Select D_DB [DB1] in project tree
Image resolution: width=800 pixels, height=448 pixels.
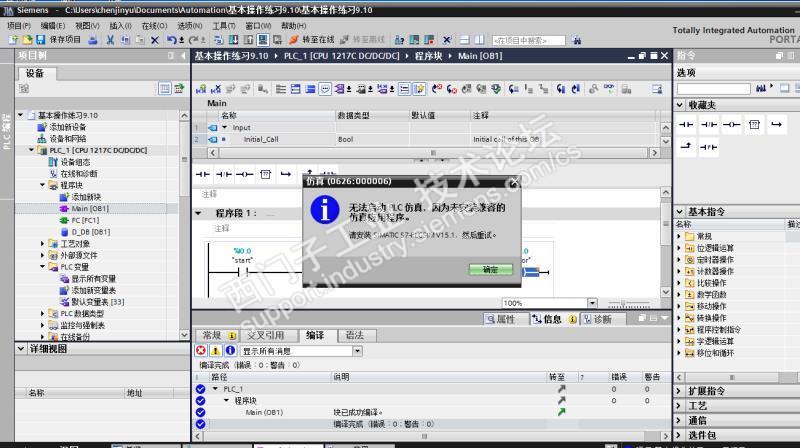click(x=90, y=232)
